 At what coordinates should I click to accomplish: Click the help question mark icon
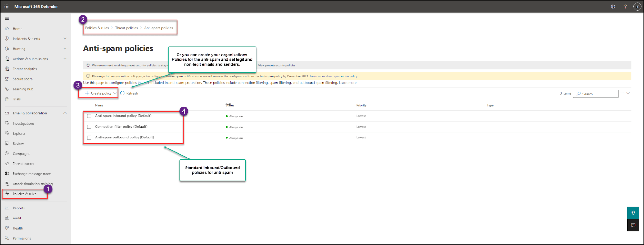[x=625, y=6]
